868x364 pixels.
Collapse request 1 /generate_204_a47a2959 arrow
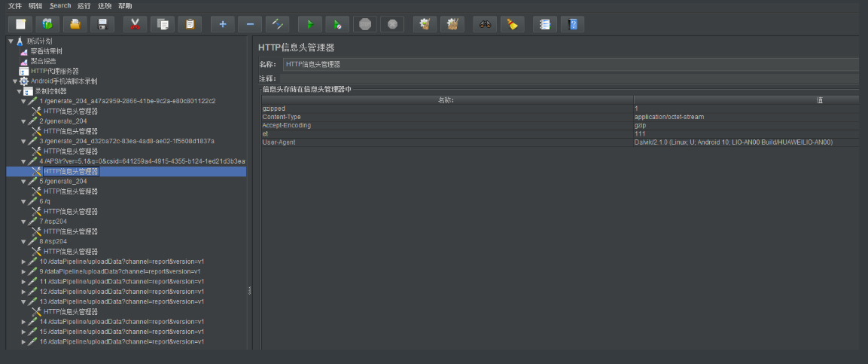[23, 101]
